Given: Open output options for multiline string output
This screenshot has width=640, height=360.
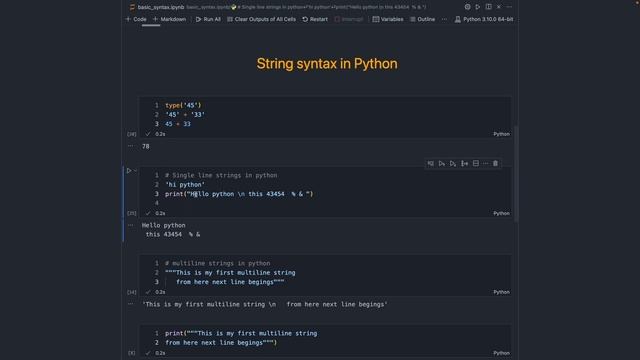Looking at the screenshot, I should (131, 304).
